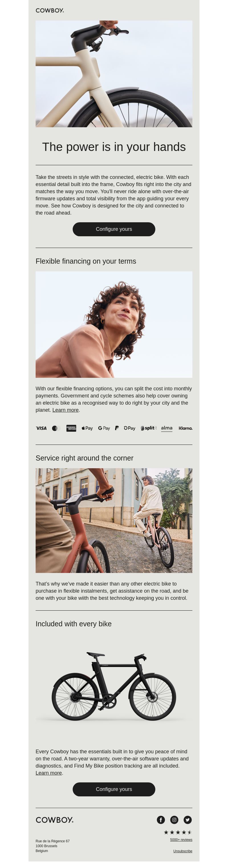The width and height of the screenshot is (228, 868).
Task: Click the first Configure yours button
Action: point(114,229)
